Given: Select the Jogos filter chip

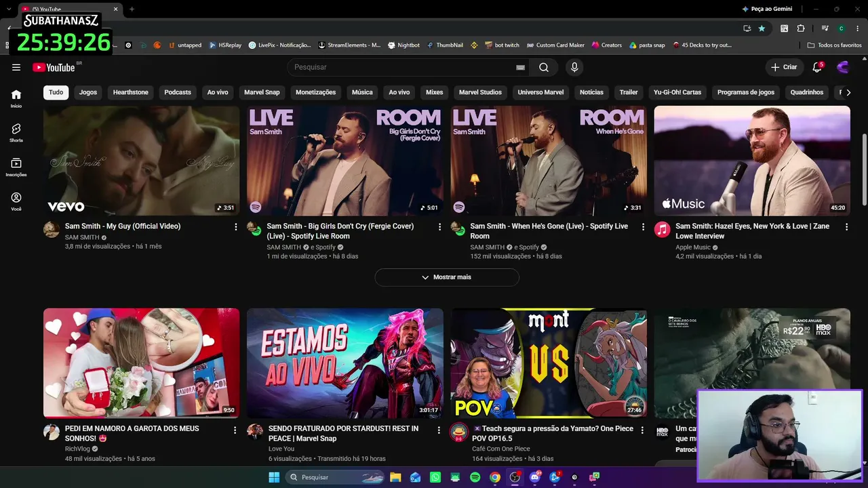Looking at the screenshot, I should pyautogui.click(x=88, y=92).
